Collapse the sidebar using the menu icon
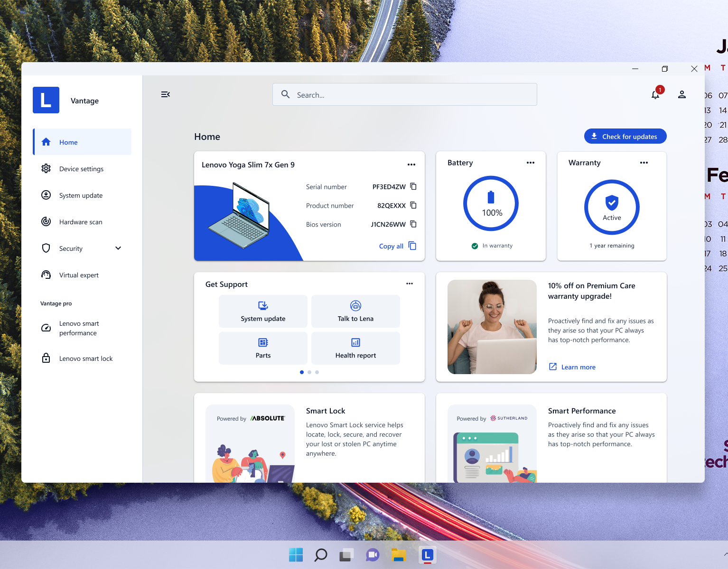 (x=166, y=94)
